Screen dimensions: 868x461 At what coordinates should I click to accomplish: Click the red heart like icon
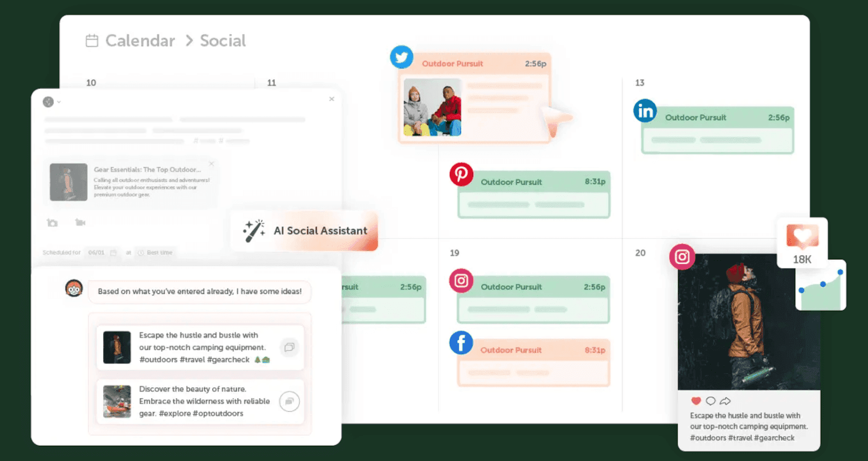pos(696,401)
